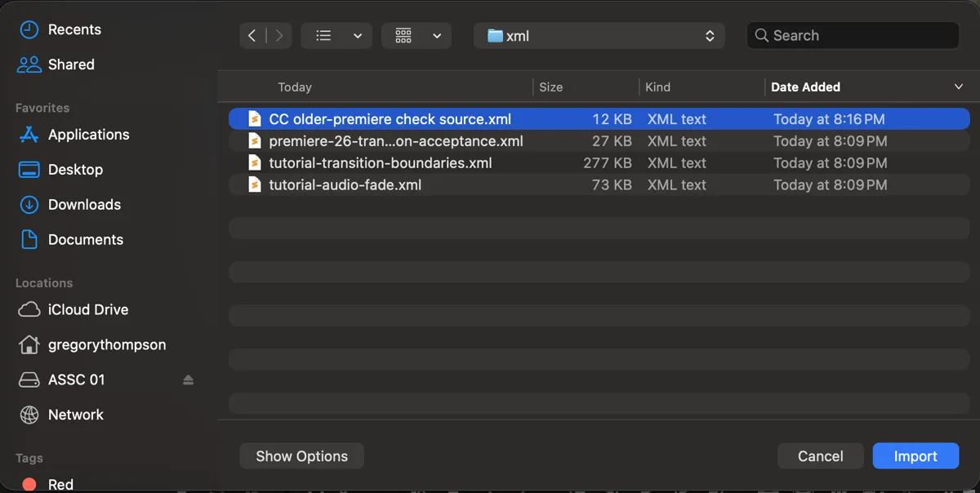Viewport: 980px width, 493px height.
Task: Go back with the left chevron button
Action: pos(252,35)
